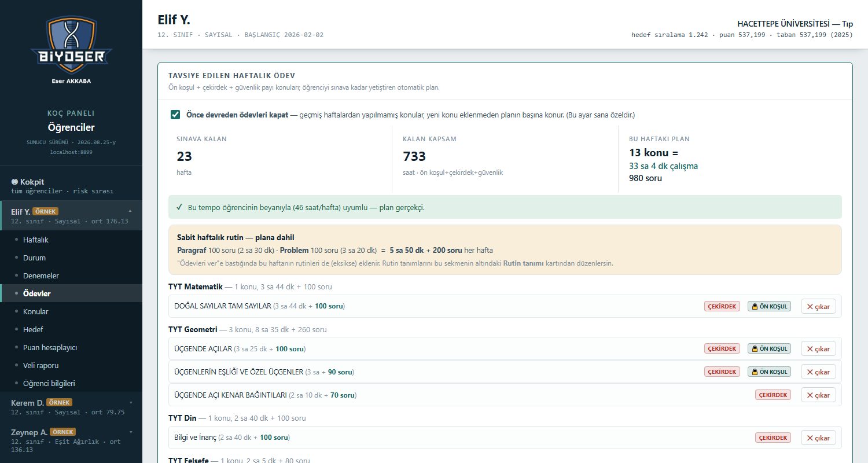Image resolution: width=868 pixels, height=463 pixels.
Task: Click ÇEKİRDEK badge on ÜÇGENDE AÇI KENAR BAĞINTILARI
Action: [773, 395]
